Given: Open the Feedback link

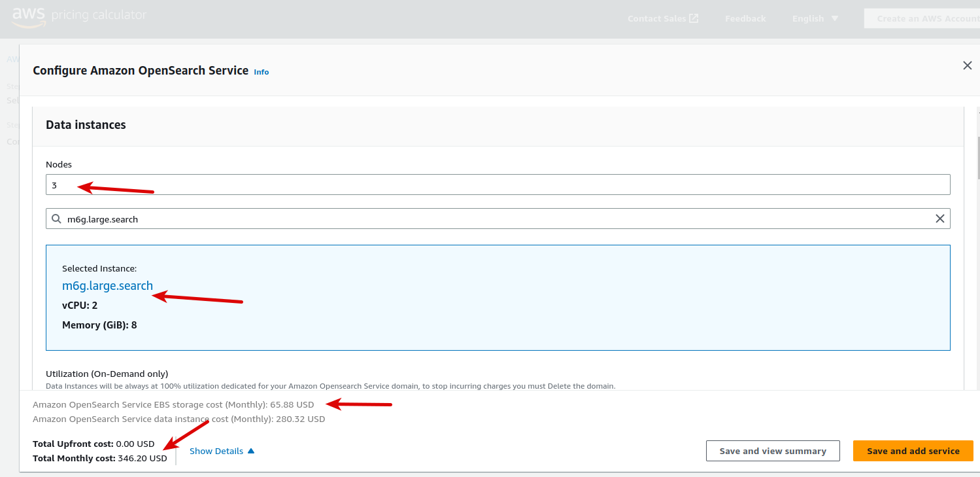Looking at the screenshot, I should 745,18.
